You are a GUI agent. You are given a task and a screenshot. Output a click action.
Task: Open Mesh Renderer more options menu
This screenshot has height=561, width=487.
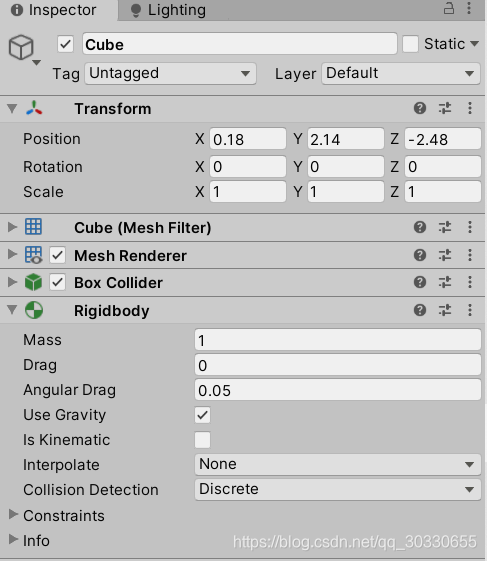tap(470, 255)
